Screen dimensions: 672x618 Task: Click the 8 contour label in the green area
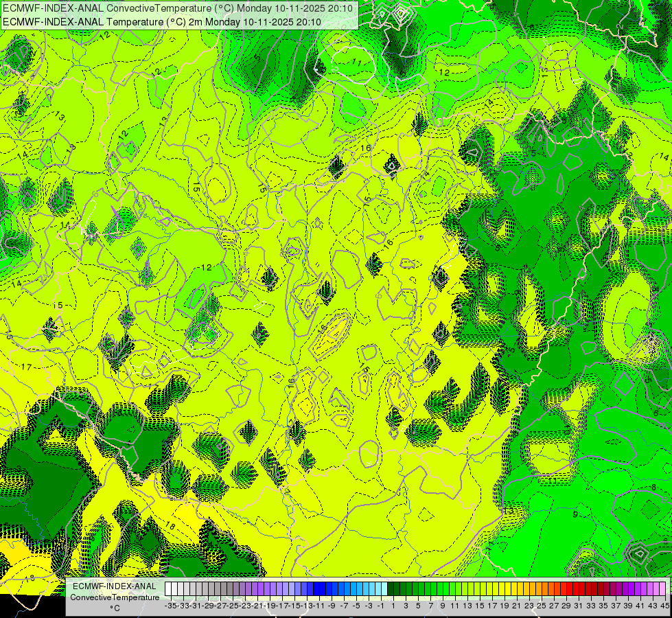coord(654,488)
